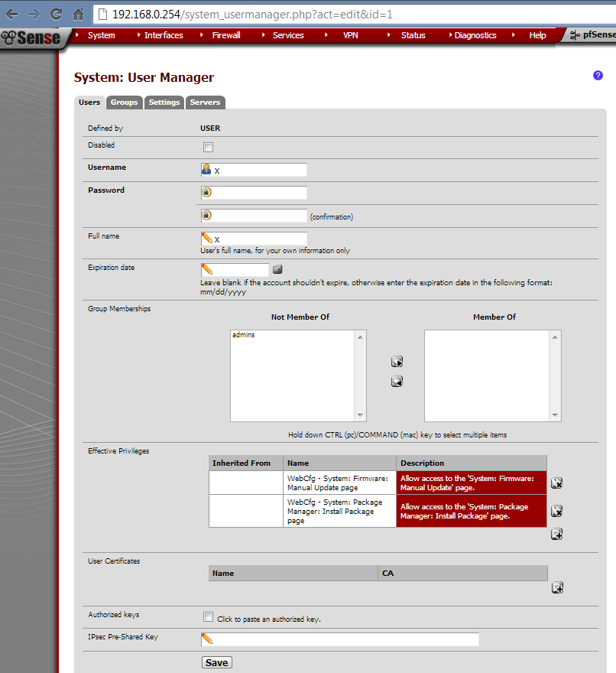Screen dimensions: 616x673
Task: Switch to the Servers tab
Action: [205, 102]
